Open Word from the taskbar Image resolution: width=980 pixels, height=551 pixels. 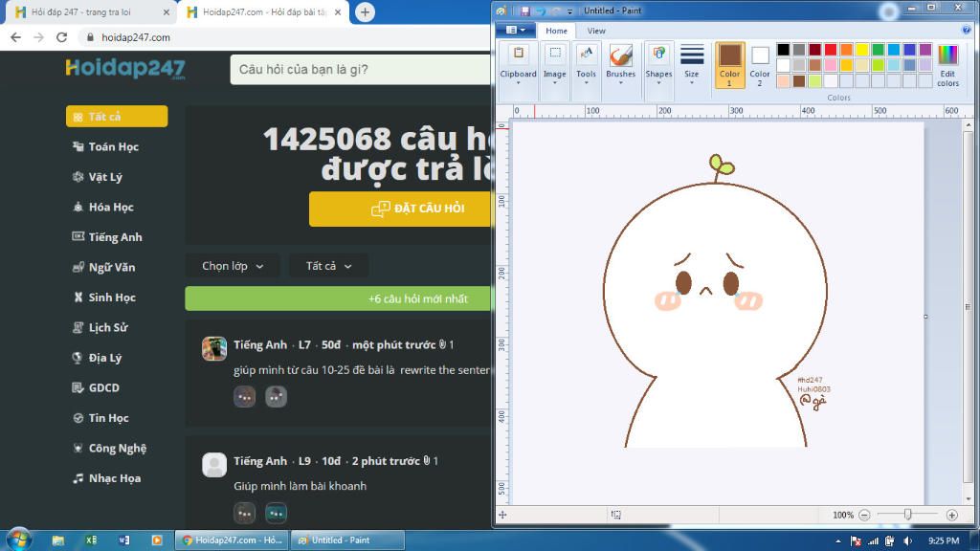point(123,540)
